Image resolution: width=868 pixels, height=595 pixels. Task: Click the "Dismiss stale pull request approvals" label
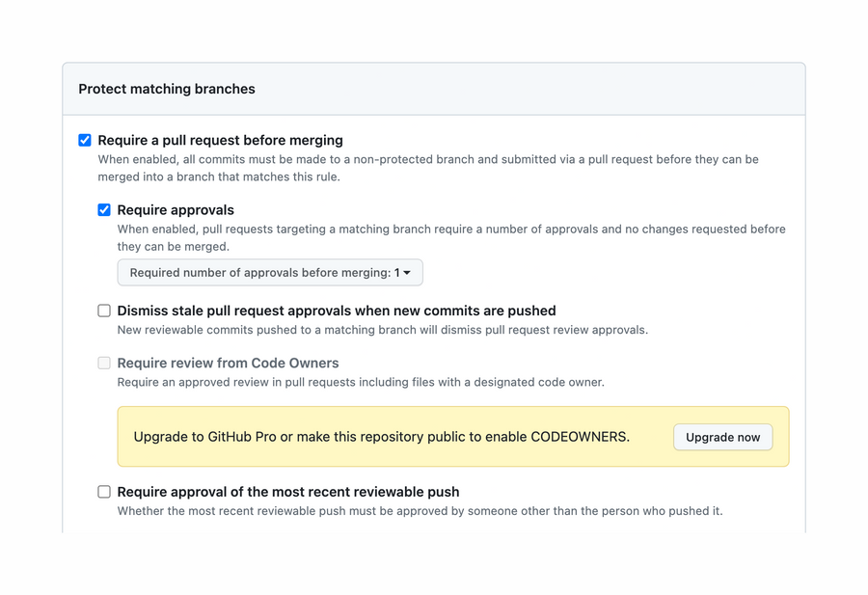(x=335, y=311)
